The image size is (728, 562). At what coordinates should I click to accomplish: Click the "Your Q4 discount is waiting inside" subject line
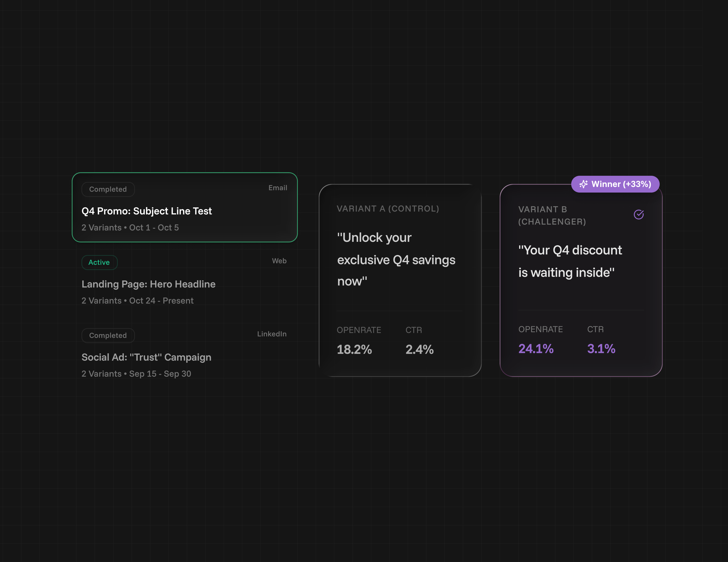(x=570, y=261)
